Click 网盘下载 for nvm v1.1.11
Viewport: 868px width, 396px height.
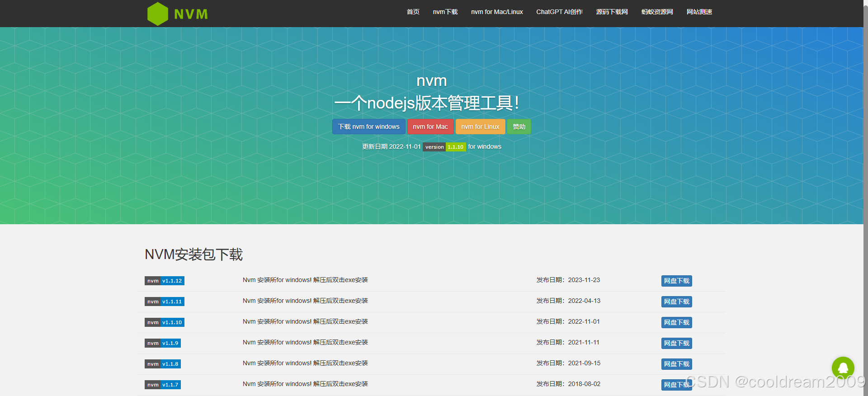[x=677, y=302]
